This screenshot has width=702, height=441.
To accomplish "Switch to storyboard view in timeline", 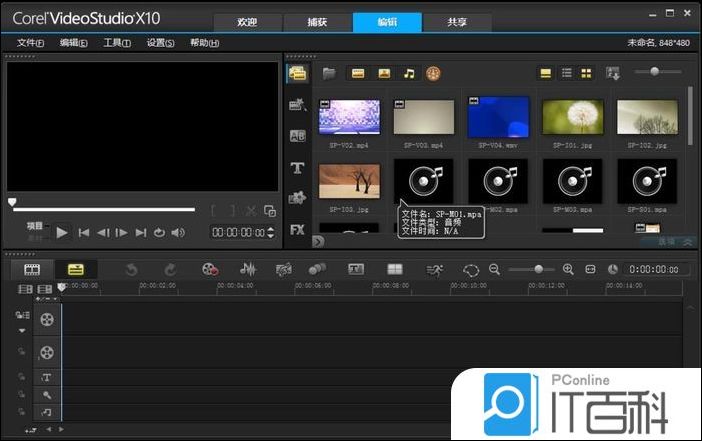I will pos(32,270).
